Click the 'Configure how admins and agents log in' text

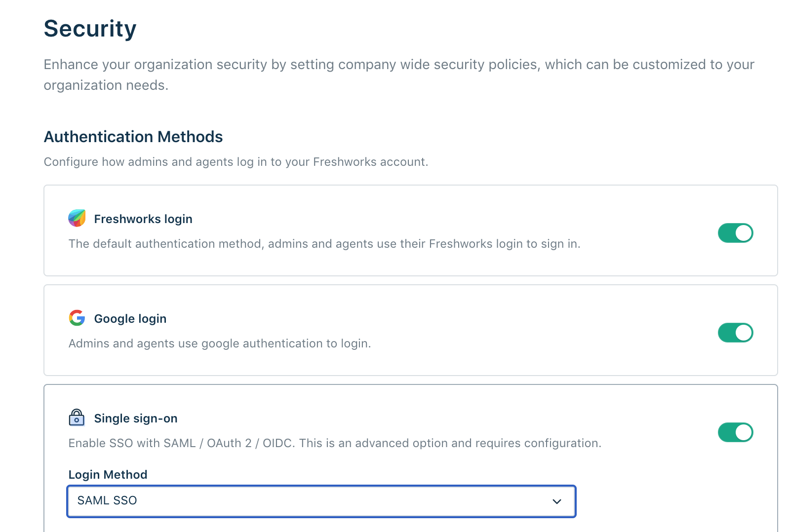236,162
